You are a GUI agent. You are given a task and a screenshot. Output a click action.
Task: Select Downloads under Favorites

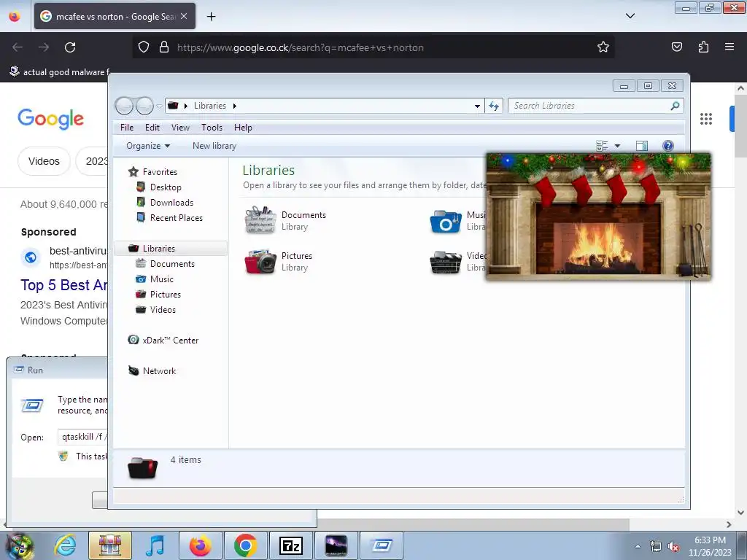click(171, 203)
